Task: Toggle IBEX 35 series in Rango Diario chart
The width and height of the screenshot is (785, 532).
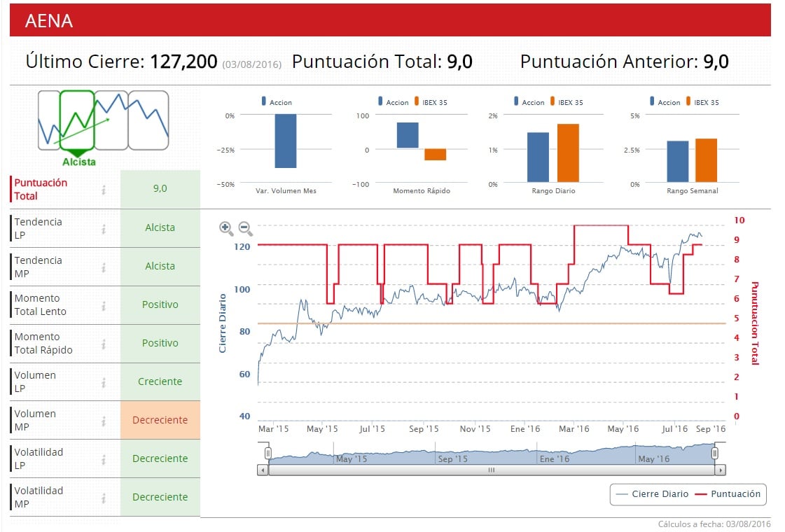Action: click(567, 102)
